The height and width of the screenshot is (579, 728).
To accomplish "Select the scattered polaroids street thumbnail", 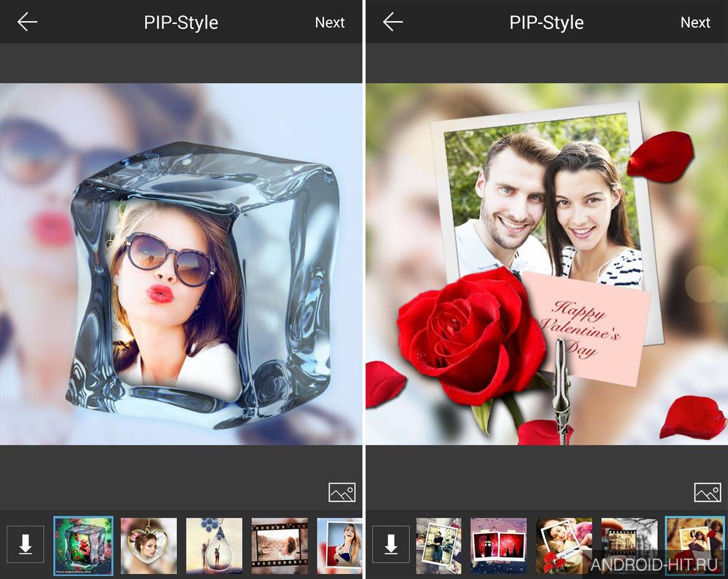I will coord(439,546).
